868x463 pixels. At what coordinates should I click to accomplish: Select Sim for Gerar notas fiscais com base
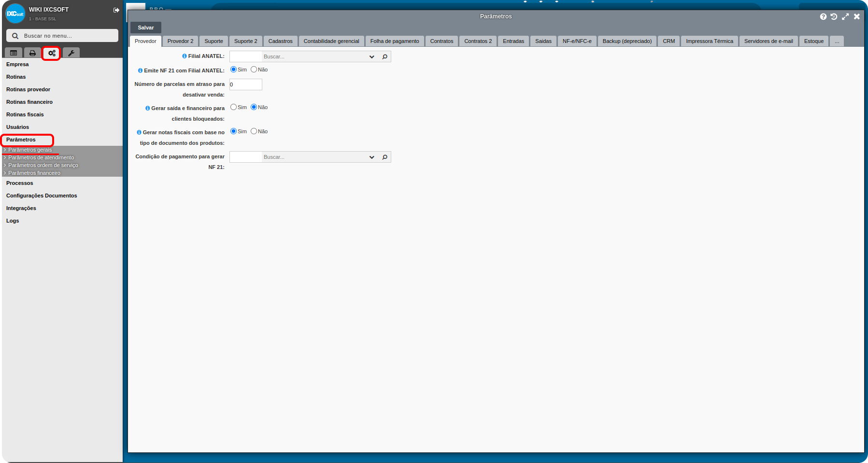coord(233,131)
